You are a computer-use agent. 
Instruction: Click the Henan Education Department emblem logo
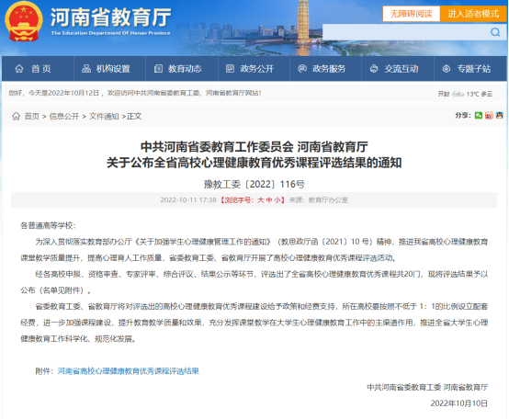(23, 21)
